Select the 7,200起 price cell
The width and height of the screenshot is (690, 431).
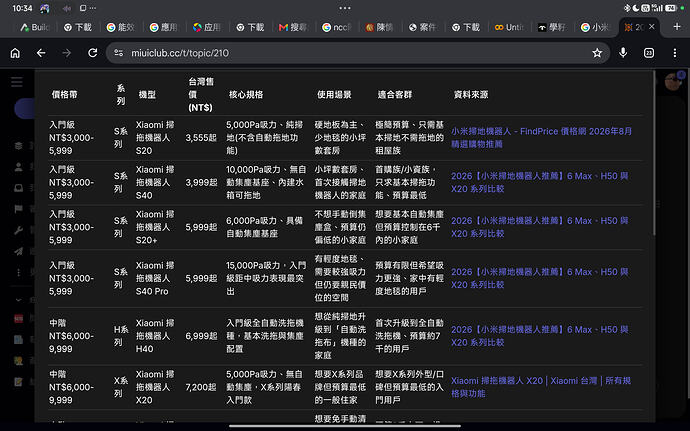pos(201,387)
